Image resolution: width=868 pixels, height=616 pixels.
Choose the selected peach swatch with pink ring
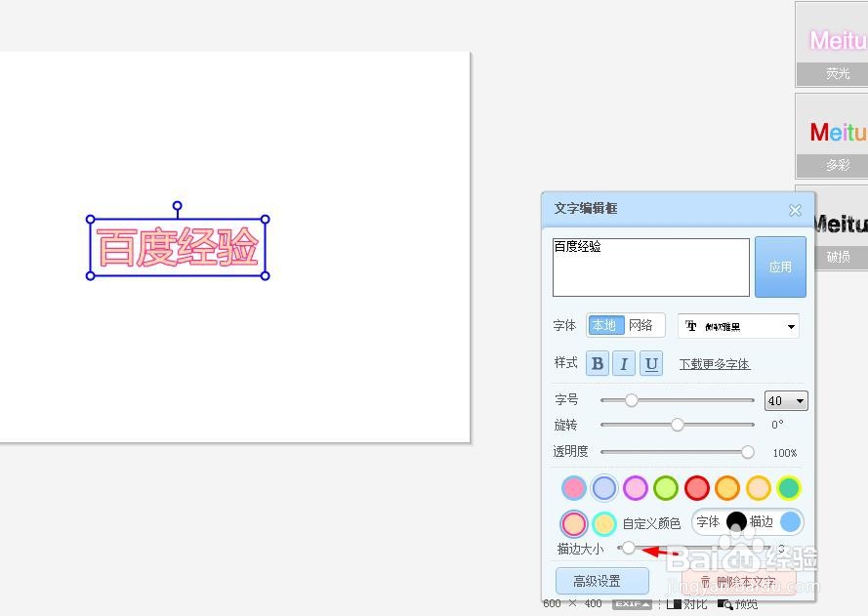[573, 523]
